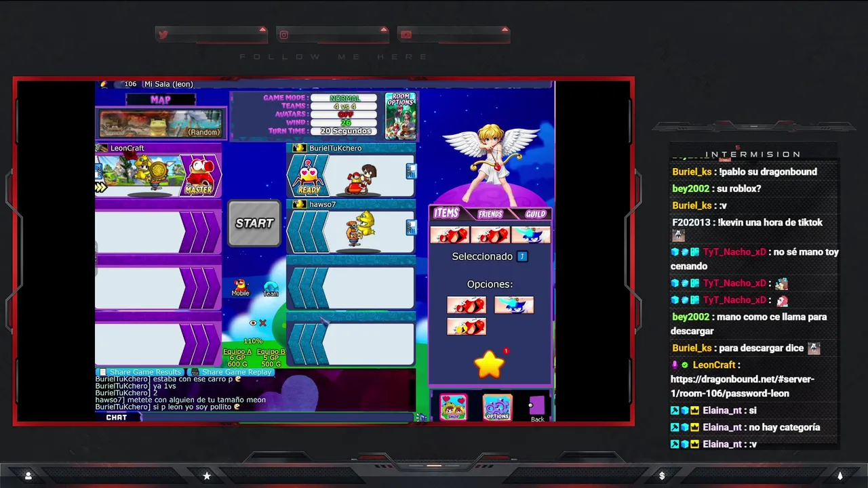Click the Twitter icon in the overlay header
Image resolution: width=868 pixels, height=488 pixels.
pos(163,35)
